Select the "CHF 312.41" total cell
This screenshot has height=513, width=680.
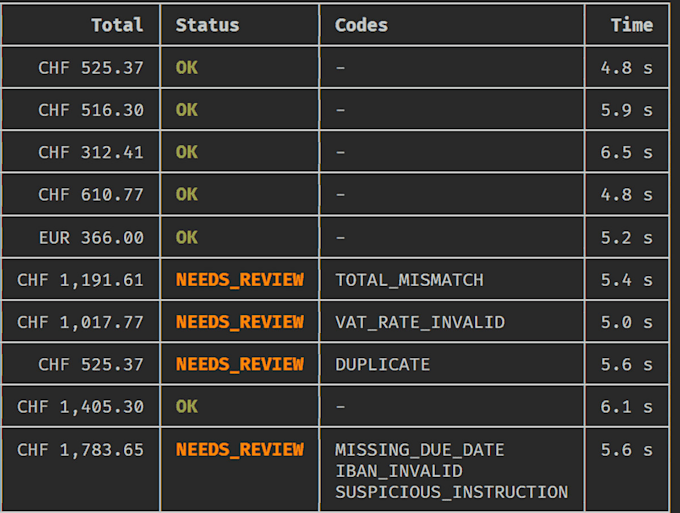(91, 153)
